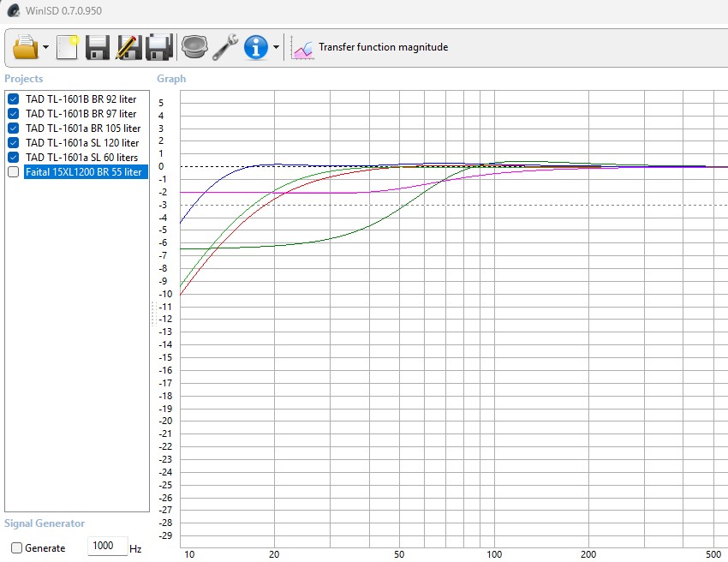
Task: Open options with wrench icon
Action: (x=225, y=47)
